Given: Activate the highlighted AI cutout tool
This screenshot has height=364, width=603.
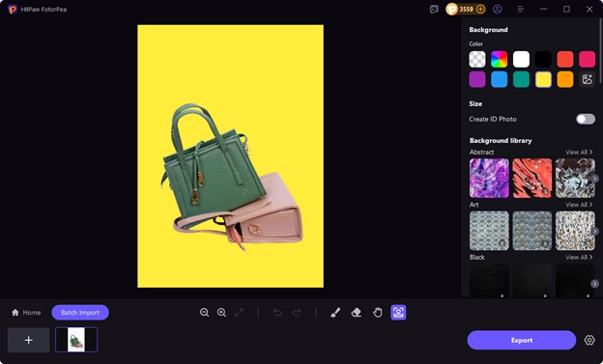Looking at the screenshot, I should [398, 313].
